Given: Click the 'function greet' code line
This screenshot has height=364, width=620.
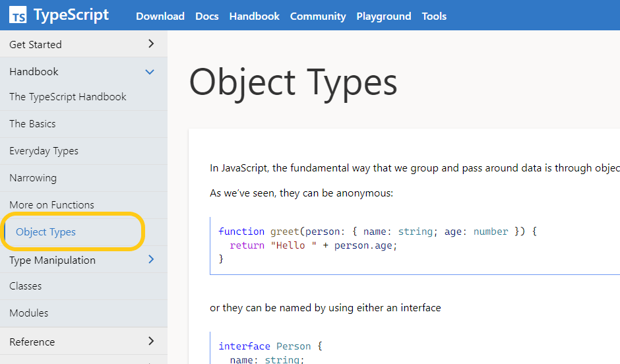Looking at the screenshot, I should pos(378,231).
